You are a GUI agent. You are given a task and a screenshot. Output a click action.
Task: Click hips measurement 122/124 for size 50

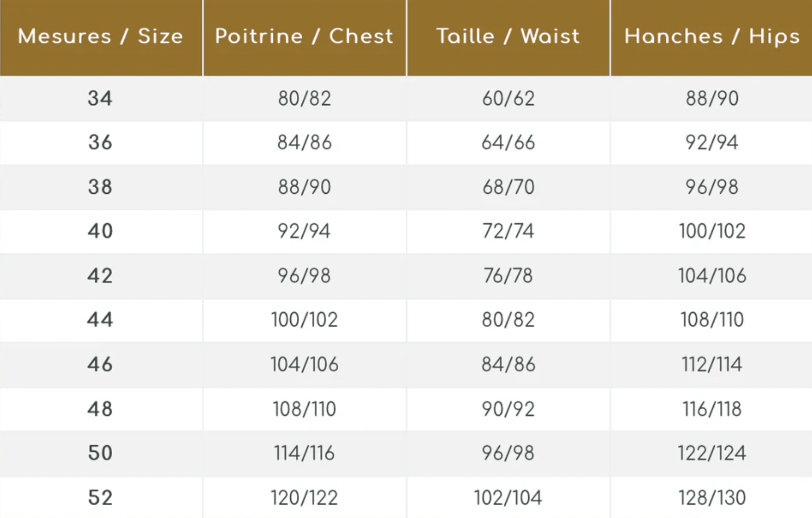(712, 453)
